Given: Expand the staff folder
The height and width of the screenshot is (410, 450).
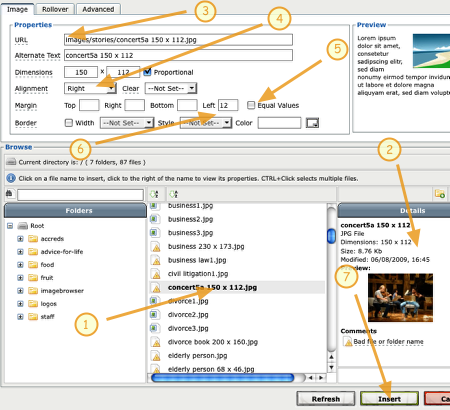Looking at the screenshot, I should (20, 317).
